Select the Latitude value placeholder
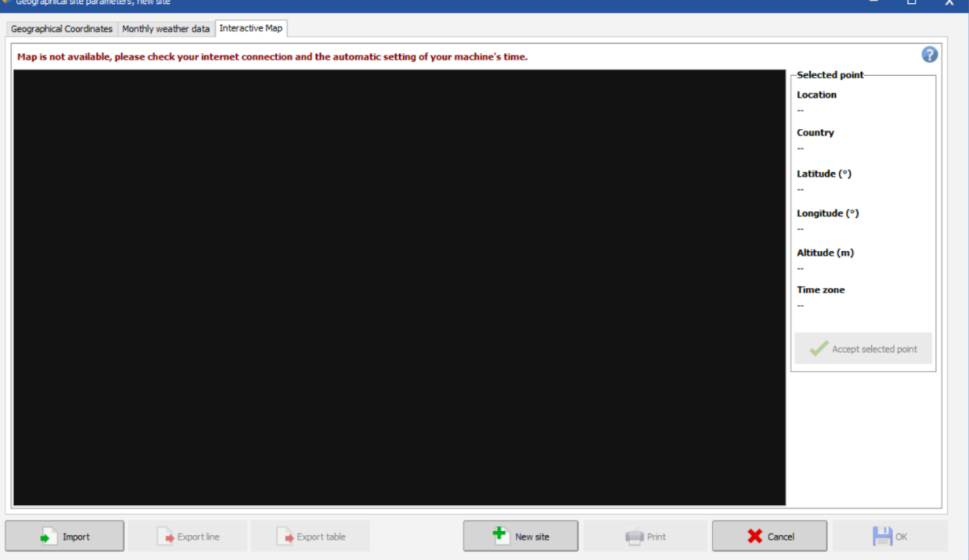Image resolution: width=969 pixels, height=560 pixels. point(801,189)
